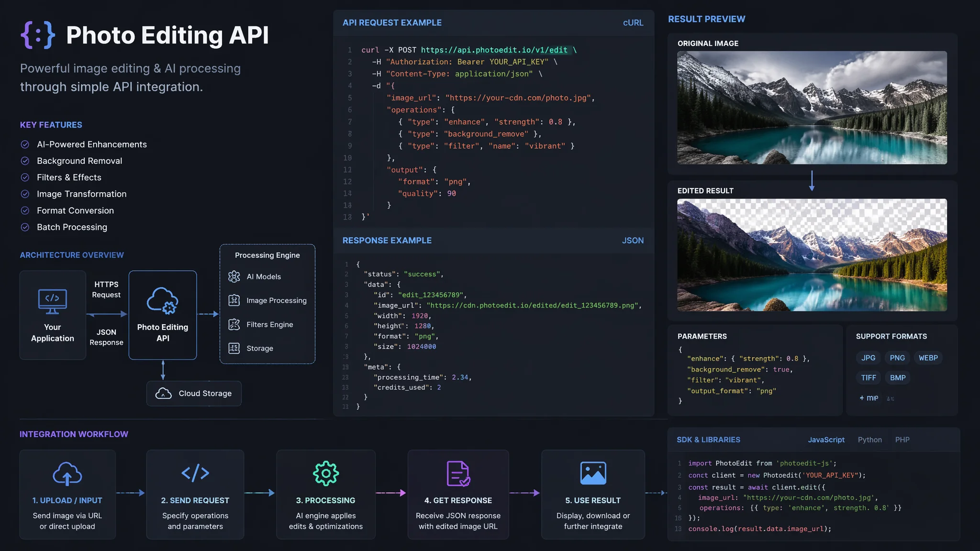980x551 pixels.
Task: Click the ARCHITECTURE OVERVIEW heading
Action: 72,255
